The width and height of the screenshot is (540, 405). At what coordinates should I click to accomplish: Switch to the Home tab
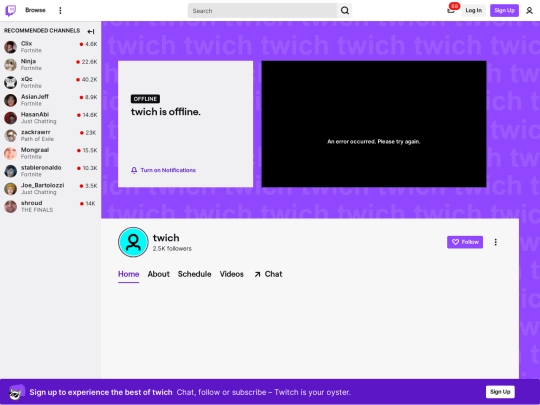(x=128, y=274)
